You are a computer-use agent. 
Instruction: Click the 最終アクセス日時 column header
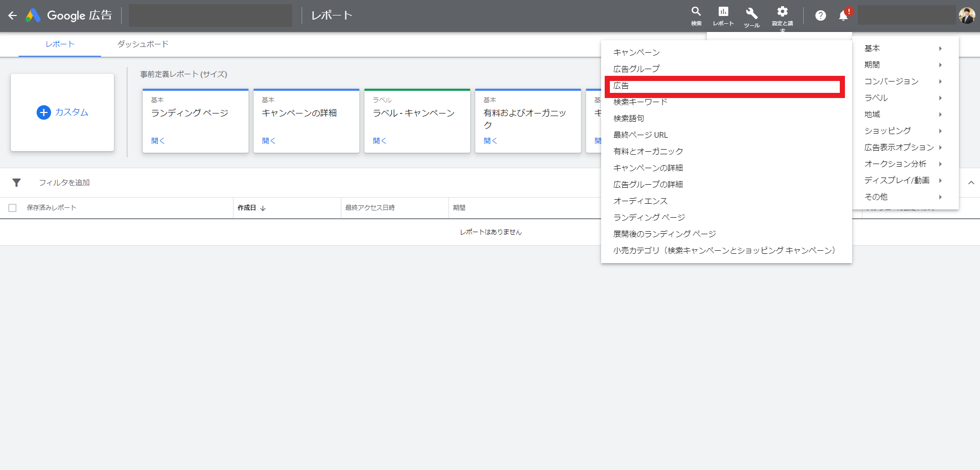click(370, 208)
